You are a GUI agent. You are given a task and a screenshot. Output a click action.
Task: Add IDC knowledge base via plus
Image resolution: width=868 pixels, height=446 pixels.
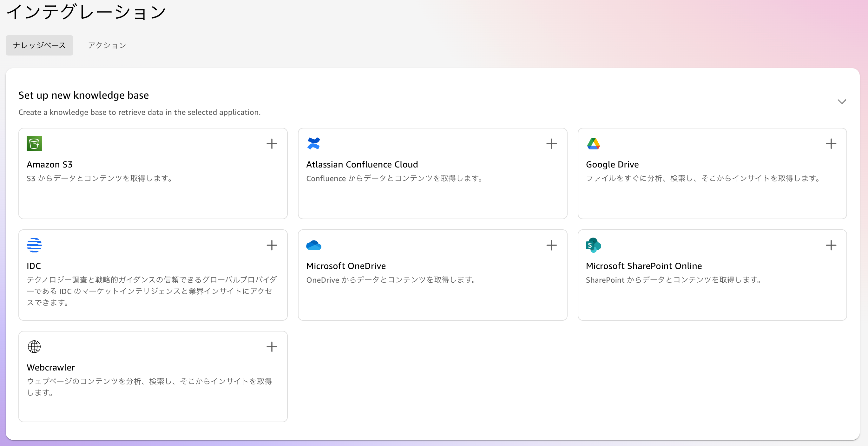(x=272, y=245)
